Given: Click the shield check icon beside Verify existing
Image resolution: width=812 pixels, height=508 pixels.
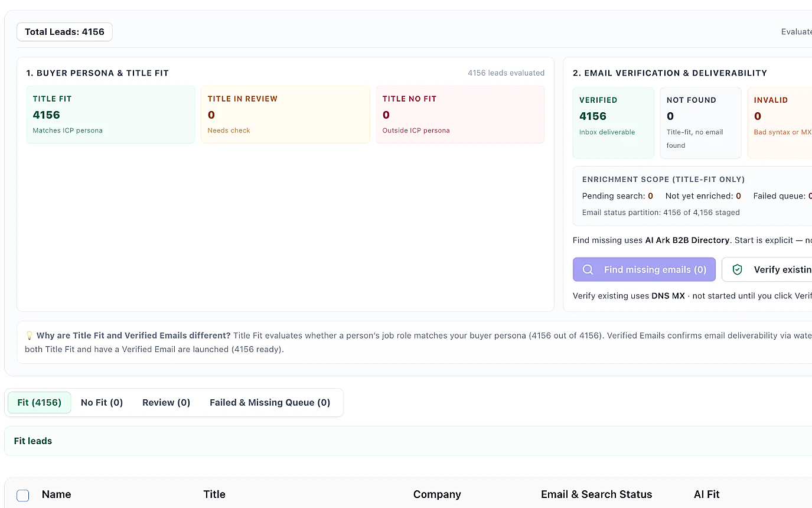Looking at the screenshot, I should click(737, 269).
